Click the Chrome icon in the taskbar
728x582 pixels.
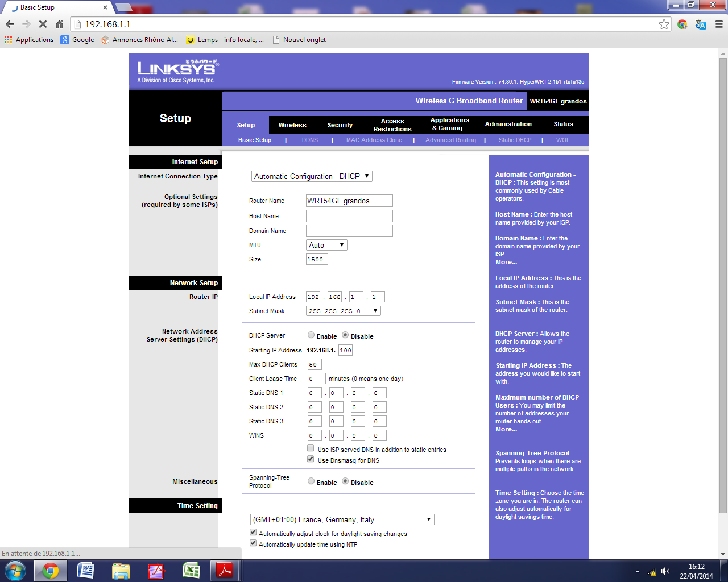pyautogui.click(x=51, y=571)
